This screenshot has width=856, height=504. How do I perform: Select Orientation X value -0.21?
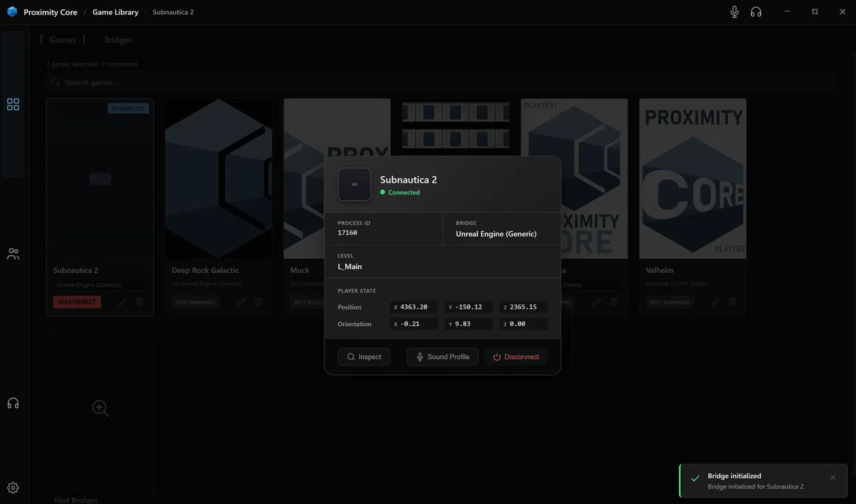tap(414, 324)
